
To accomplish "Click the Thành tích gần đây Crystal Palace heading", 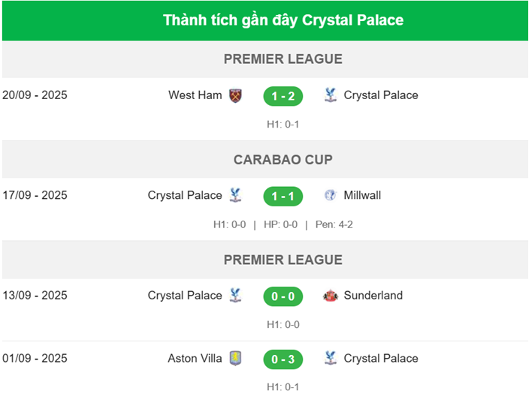I will click(283, 20).
